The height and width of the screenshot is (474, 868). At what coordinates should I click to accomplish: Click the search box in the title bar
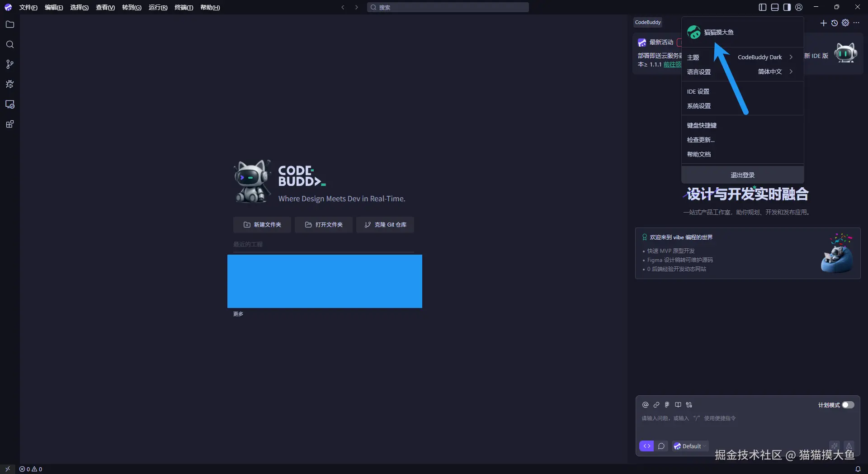coord(448,7)
